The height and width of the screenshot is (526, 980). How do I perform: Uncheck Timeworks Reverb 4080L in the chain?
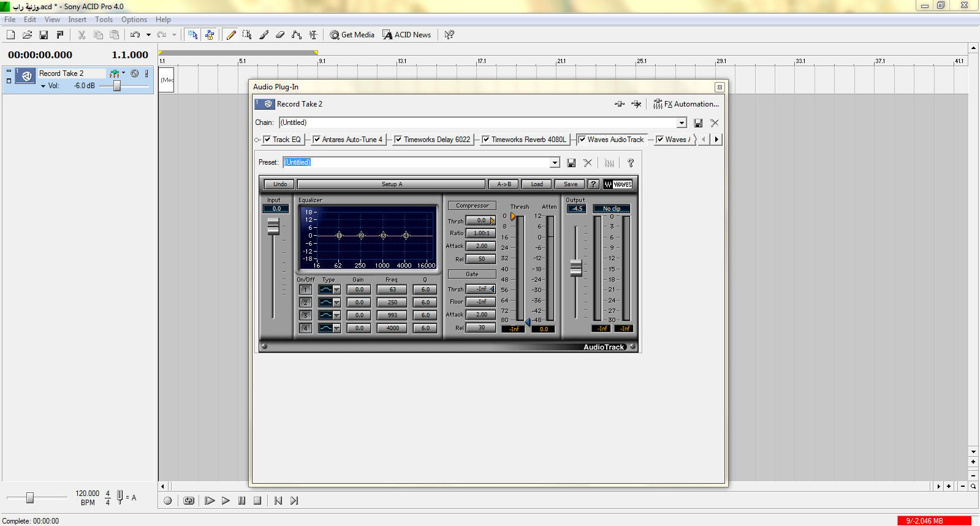486,140
